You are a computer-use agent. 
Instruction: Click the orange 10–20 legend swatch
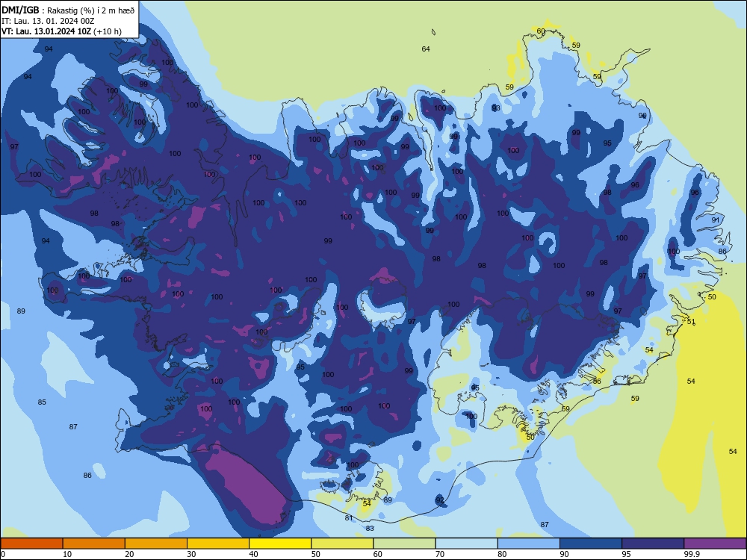94,544
